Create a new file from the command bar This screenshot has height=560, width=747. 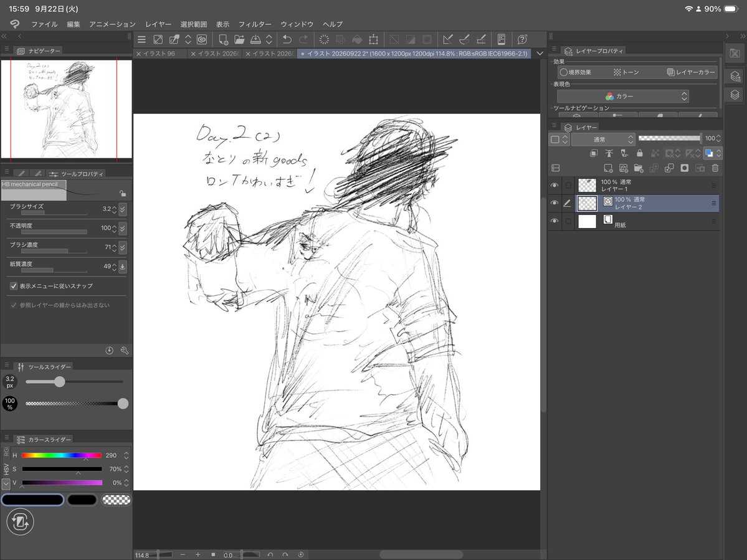point(223,39)
